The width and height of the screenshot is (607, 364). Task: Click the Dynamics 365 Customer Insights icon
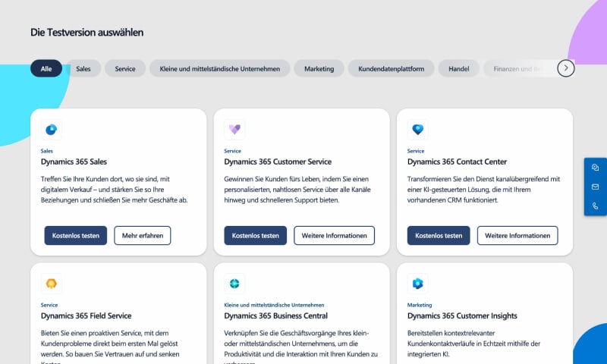(x=417, y=284)
